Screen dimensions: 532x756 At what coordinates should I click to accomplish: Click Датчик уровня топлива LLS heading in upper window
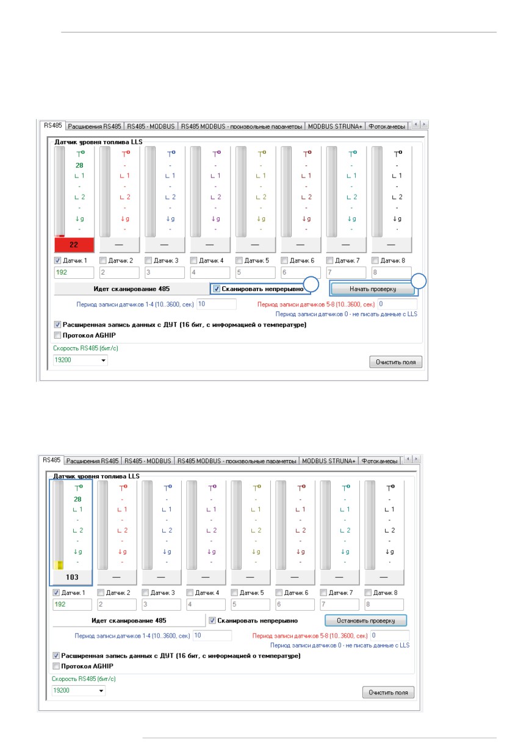coord(98,142)
